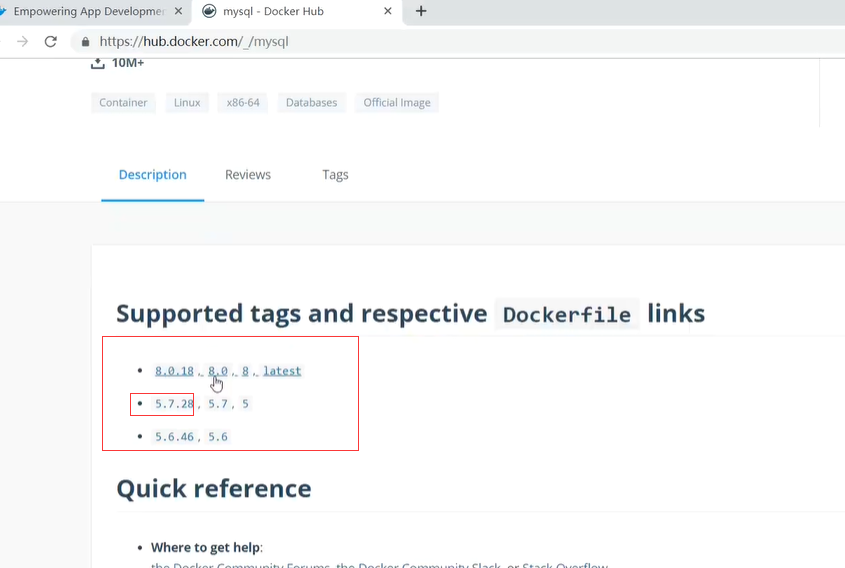Click the Dockerfile code word in heading

pos(566,314)
